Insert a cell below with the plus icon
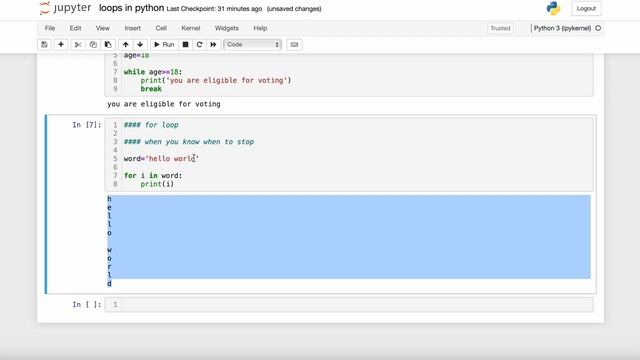 (x=61, y=44)
